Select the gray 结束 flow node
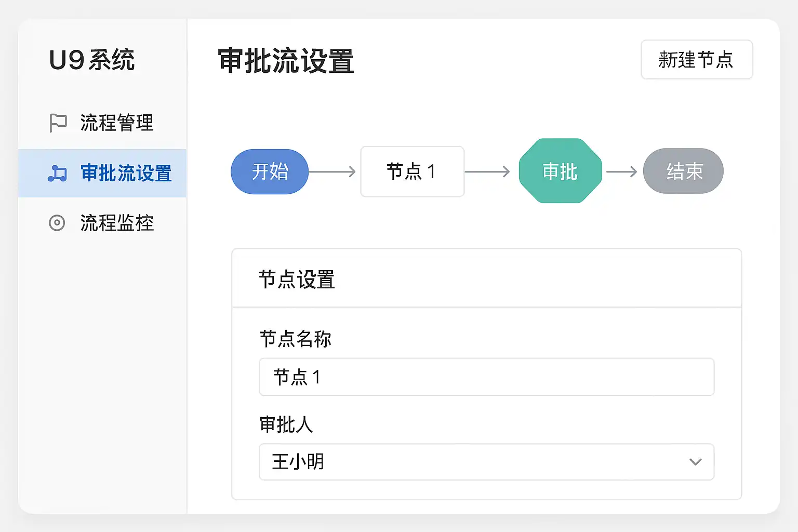 coord(683,171)
